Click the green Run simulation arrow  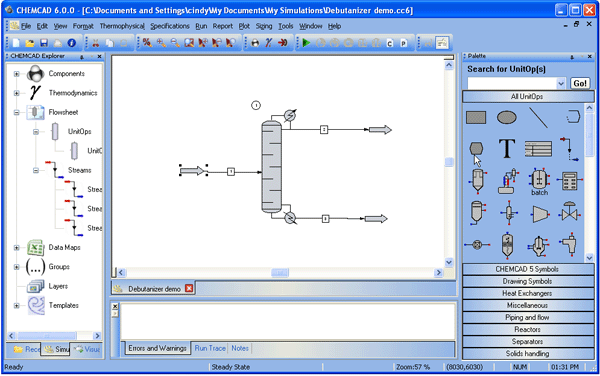[x=306, y=43]
